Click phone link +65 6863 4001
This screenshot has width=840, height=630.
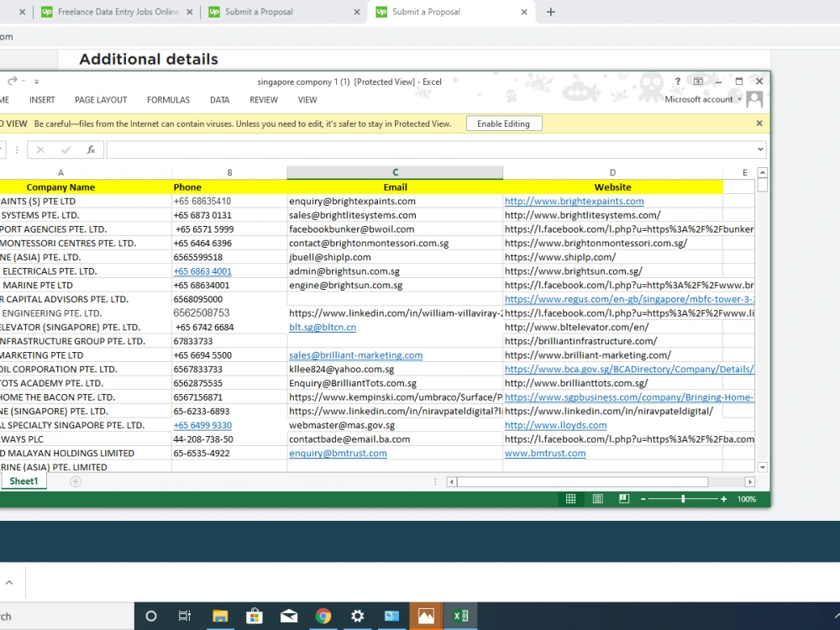(202, 271)
